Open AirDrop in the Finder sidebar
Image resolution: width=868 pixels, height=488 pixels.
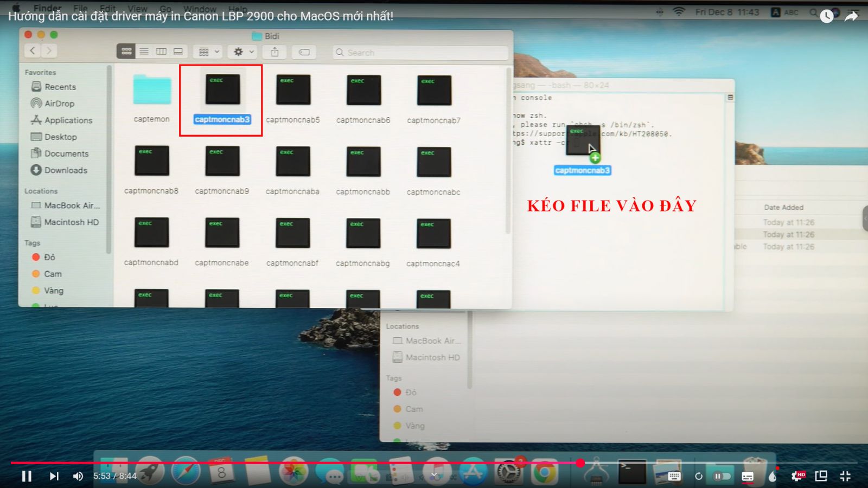point(53,103)
